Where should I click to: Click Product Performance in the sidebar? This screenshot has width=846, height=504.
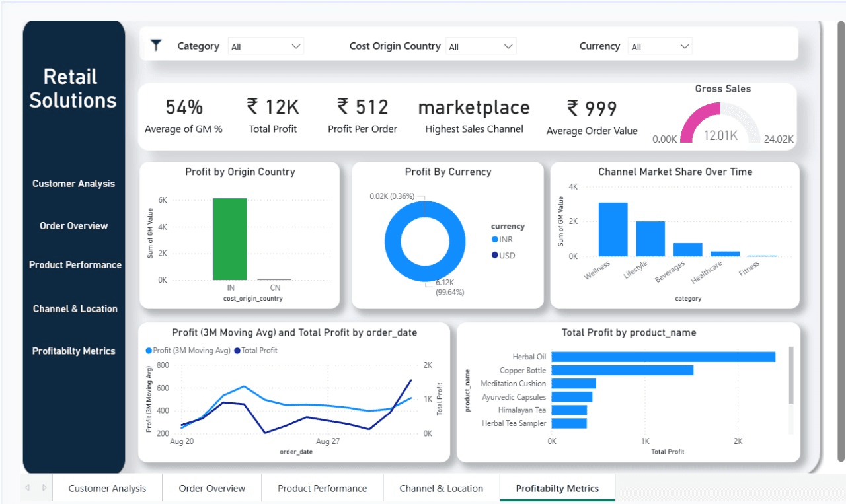coord(75,264)
